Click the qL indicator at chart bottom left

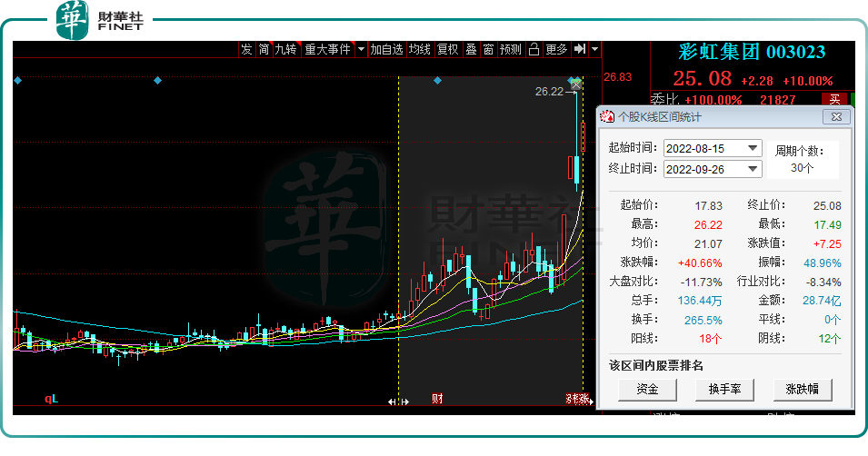tap(52, 399)
